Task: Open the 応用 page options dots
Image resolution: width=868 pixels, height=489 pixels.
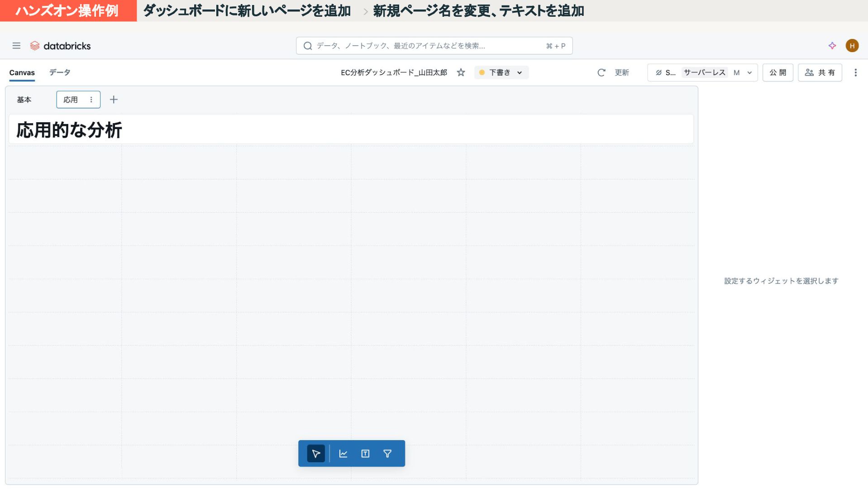Action: point(91,100)
